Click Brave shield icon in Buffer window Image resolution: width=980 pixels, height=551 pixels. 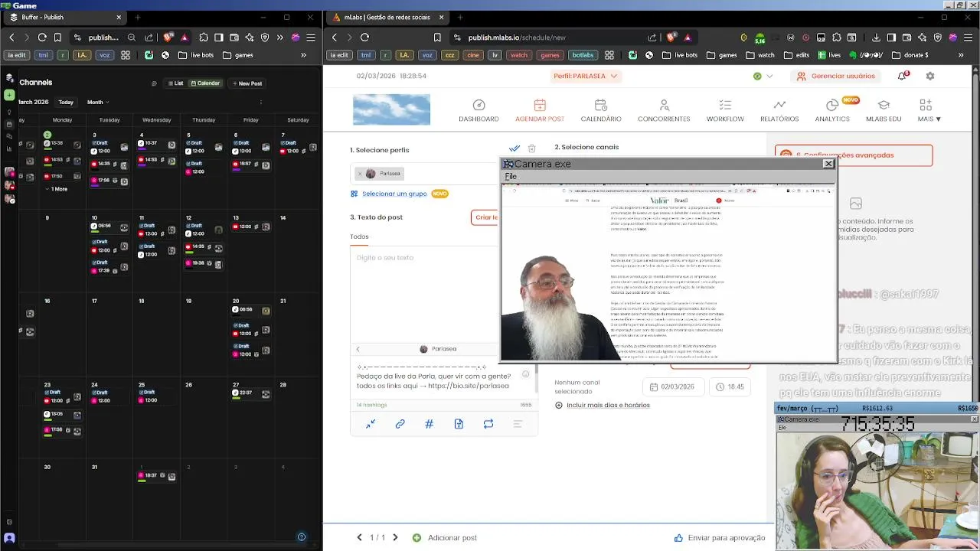(168, 37)
